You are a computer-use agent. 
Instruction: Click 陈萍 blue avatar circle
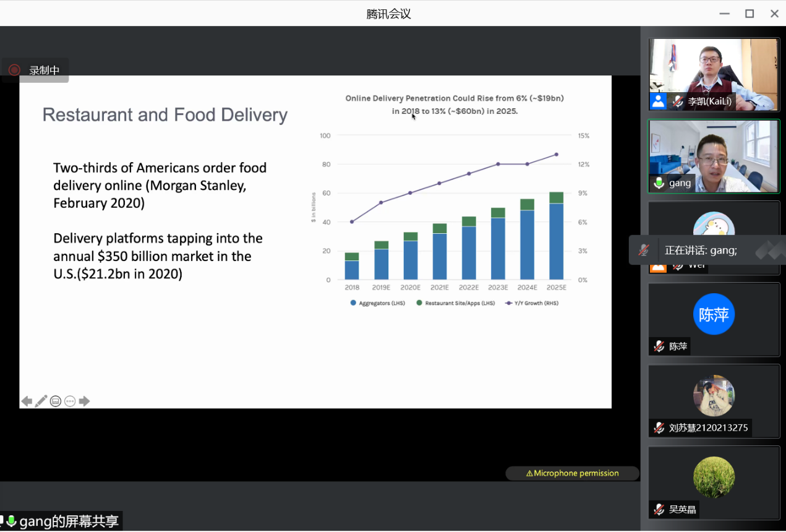click(x=714, y=314)
